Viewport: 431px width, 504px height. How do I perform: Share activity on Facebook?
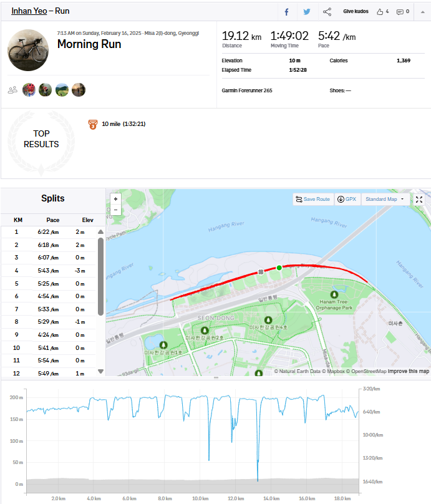(286, 12)
